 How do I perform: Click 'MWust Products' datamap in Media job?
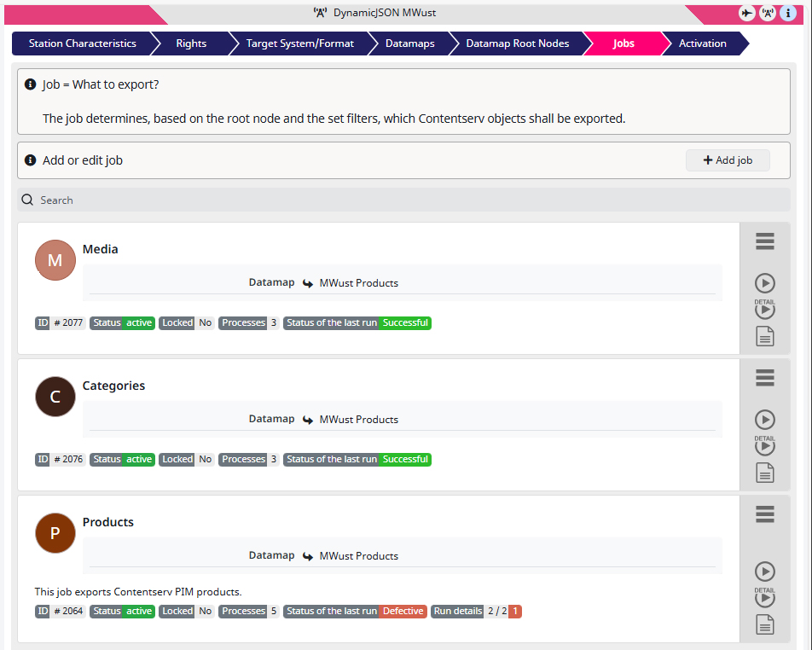click(x=359, y=283)
